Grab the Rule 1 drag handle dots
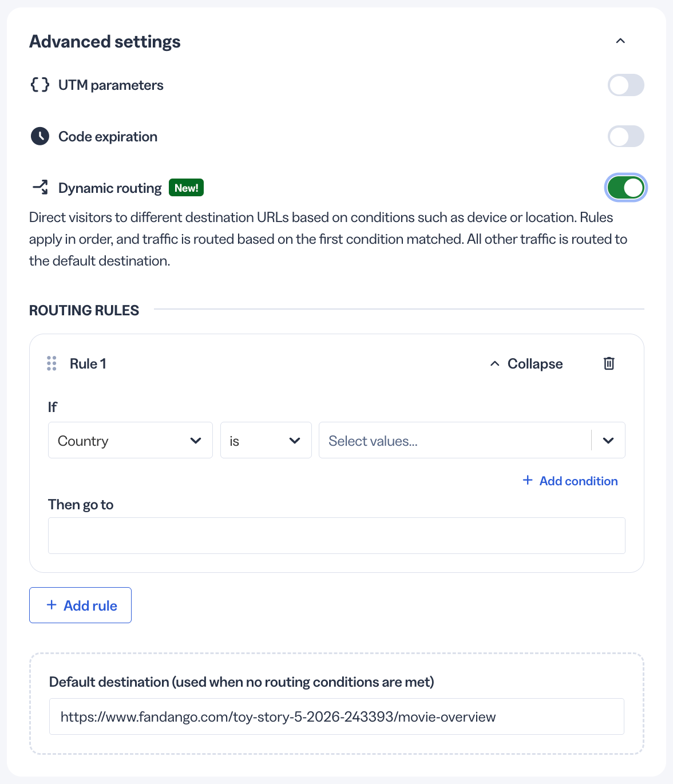673x784 pixels. click(52, 363)
